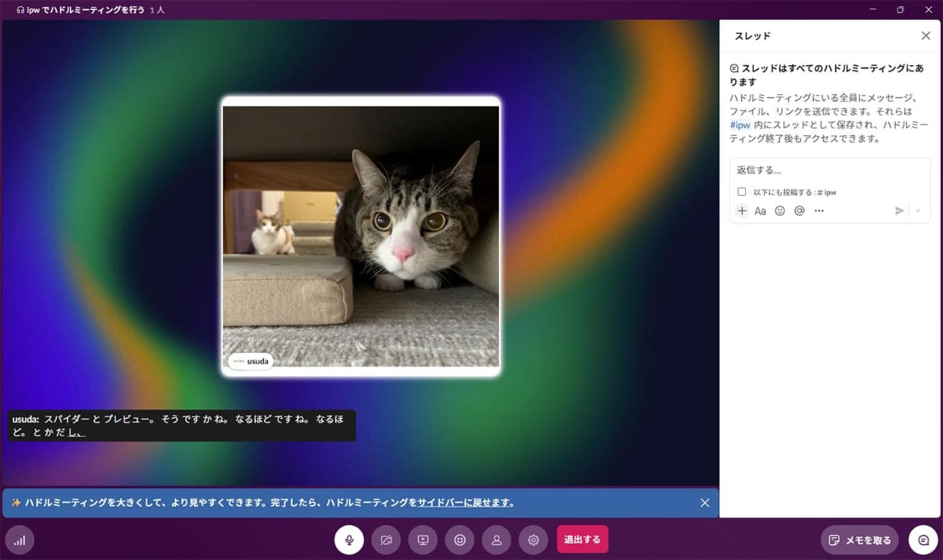Click the usuda name label on tile
Image resolution: width=943 pixels, height=560 pixels.
[251, 361]
